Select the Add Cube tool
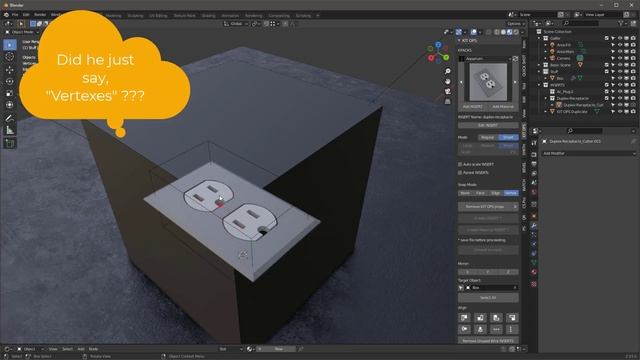 (10, 143)
